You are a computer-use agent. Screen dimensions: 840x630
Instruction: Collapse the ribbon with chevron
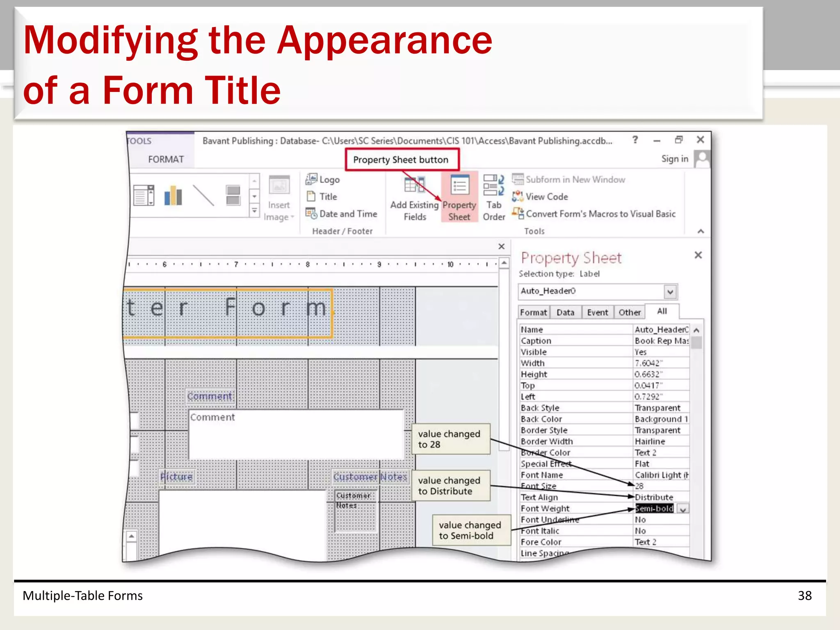coord(701,231)
